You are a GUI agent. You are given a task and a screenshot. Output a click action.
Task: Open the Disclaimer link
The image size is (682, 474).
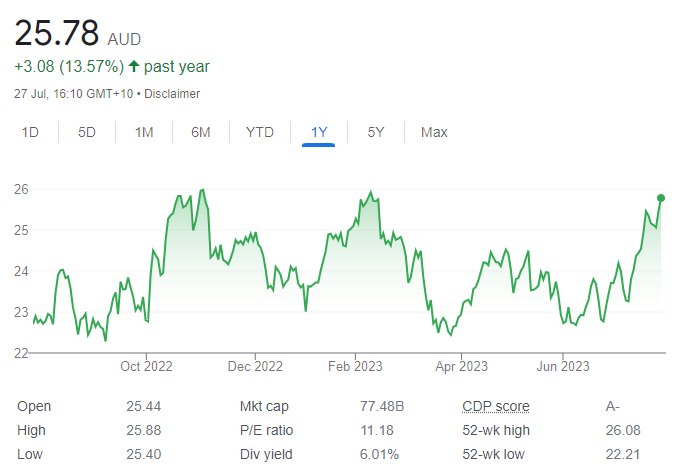tap(172, 94)
